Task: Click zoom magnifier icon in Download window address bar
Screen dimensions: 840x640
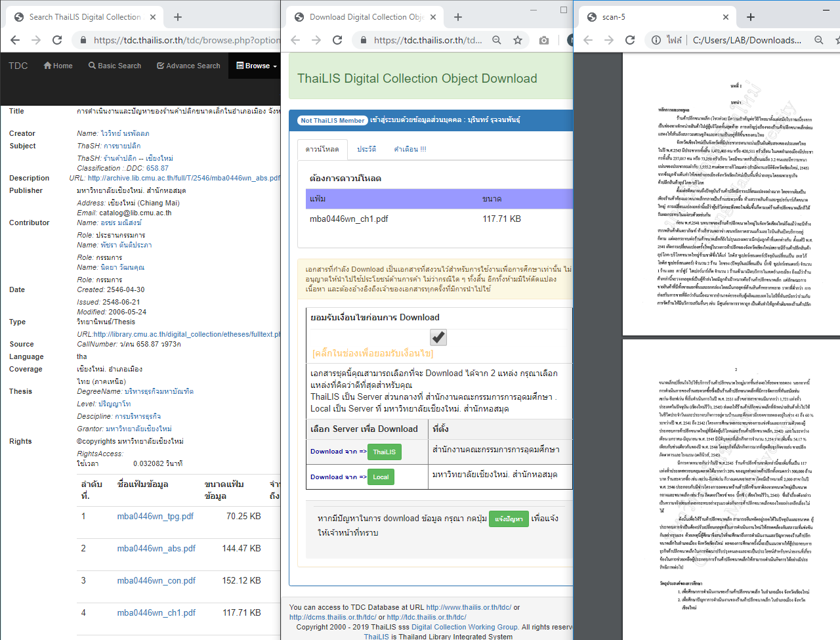Action: click(x=497, y=40)
